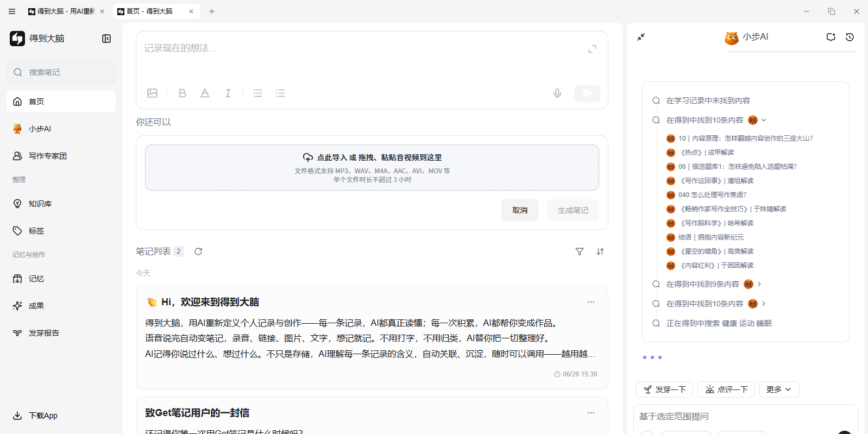Close the 得到大脑 - 用AI重新 tab
The width and height of the screenshot is (868, 434).
click(x=102, y=11)
